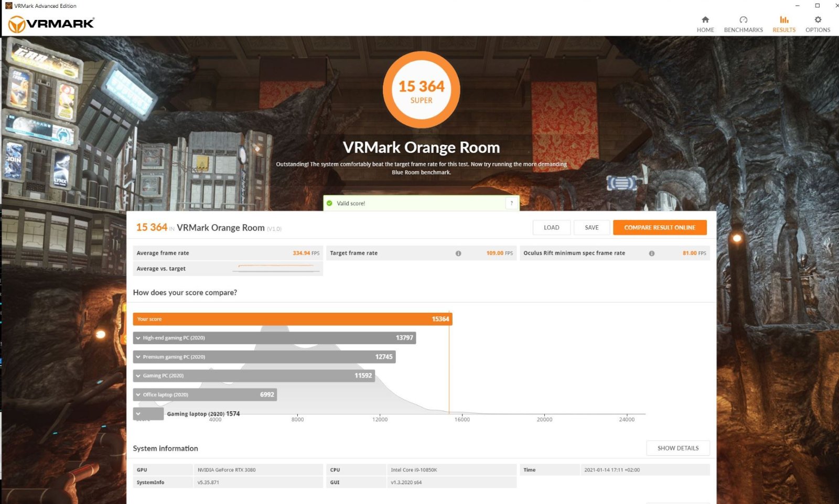Screen dimensions: 839x504
Task: Click the 12745 premium score value
Action: click(384, 357)
